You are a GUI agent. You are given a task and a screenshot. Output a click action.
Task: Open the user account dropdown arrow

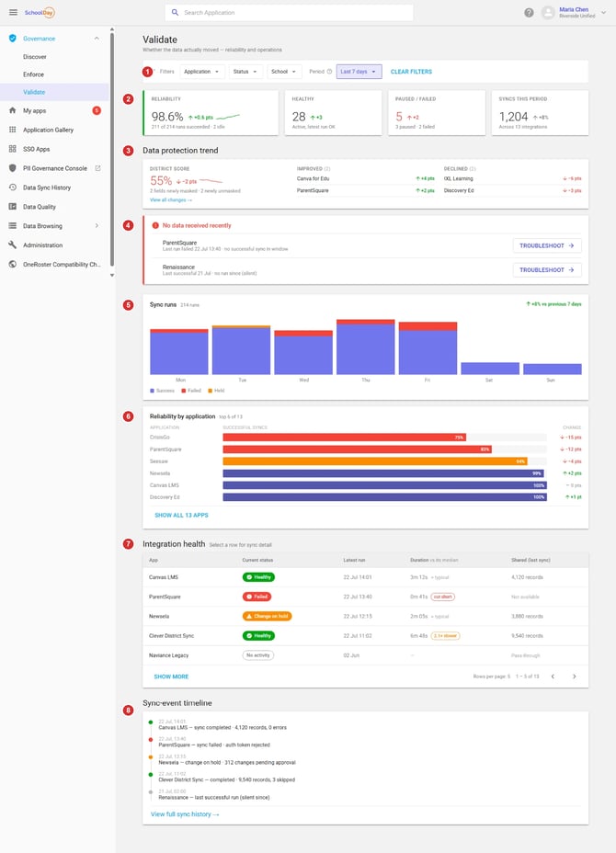[x=603, y=13]
